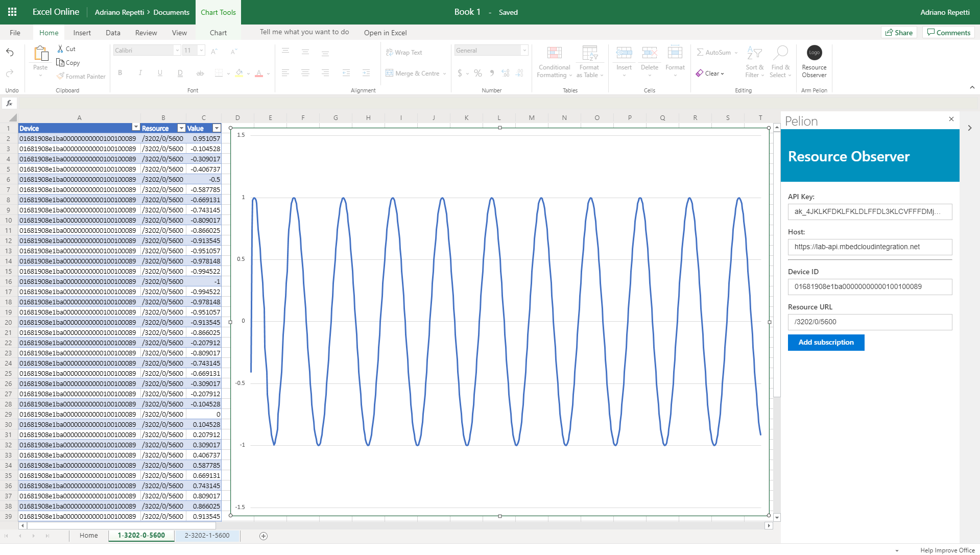The width and height of the screenshot is (980, 555).
Task: Decrease font size icon
Action: (234, 51)
